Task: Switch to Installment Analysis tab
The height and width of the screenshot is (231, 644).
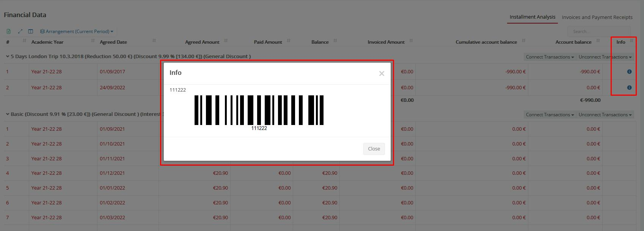Action: (532, 17)
